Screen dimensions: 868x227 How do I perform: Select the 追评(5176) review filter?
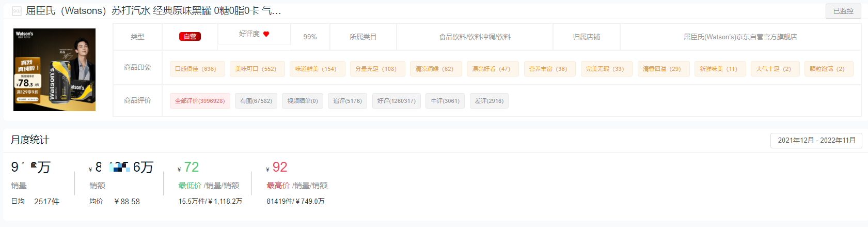(348, 101)
